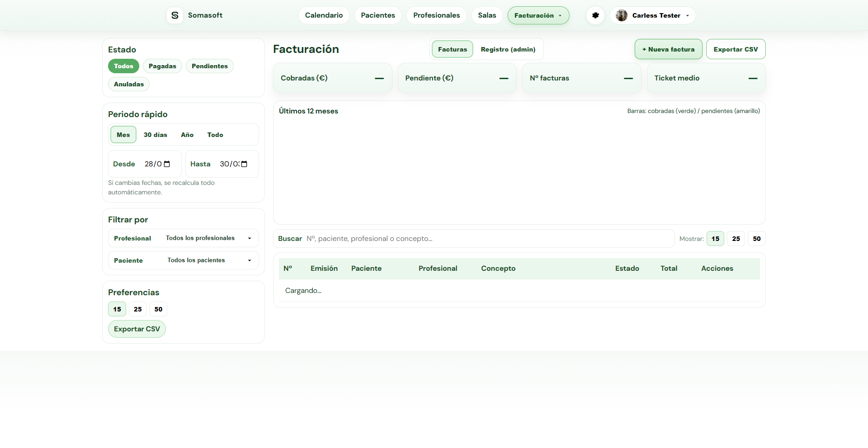The height and width of the screenshot is (448, 868).
Task: Create a new invoice with Nueva factura
Action: pyautogui.click(x=668, y=49)
